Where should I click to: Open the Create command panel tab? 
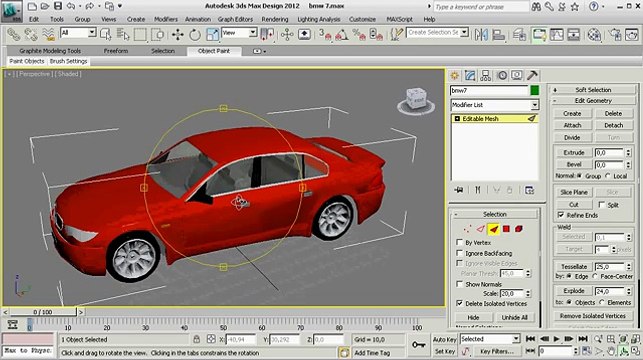(x=455, y=75)
